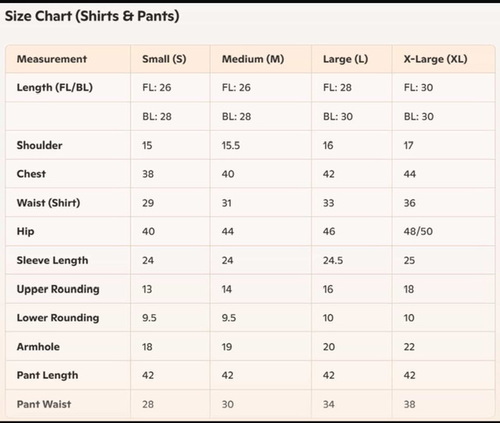Screen dimensions: 500x423
Task: Select the X-Large (XL) column header
Action: pyautogui.click(x=435, y=59)
